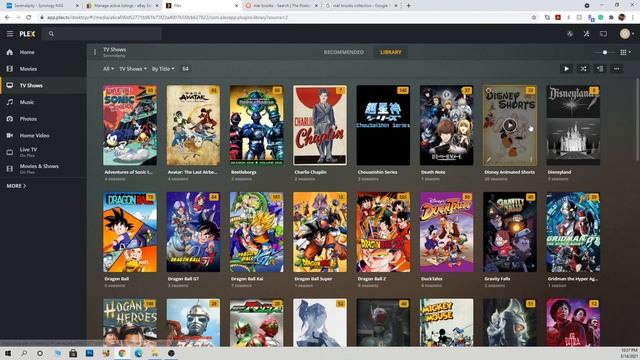The image size is (640, 360).
Task: Open the Plex hamburger menu
Action: (x=10, y=34)
